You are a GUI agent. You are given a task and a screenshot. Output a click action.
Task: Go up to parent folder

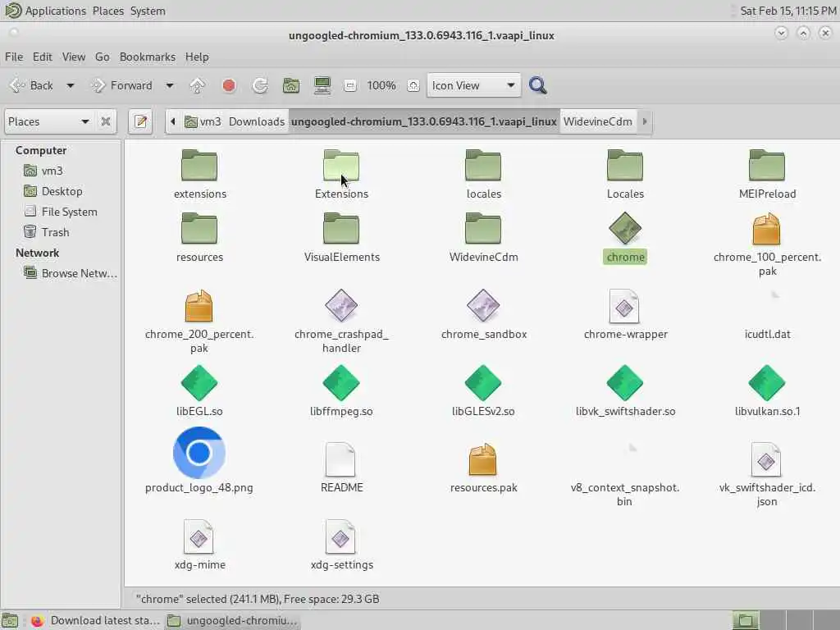pyautogui.click(x=197, y=85)
